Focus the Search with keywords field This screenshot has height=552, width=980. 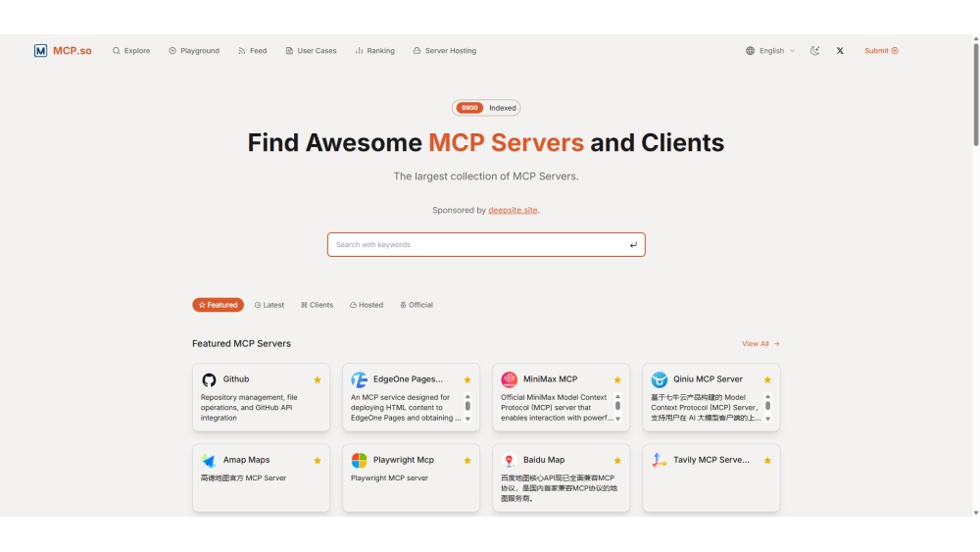[486, 244]
